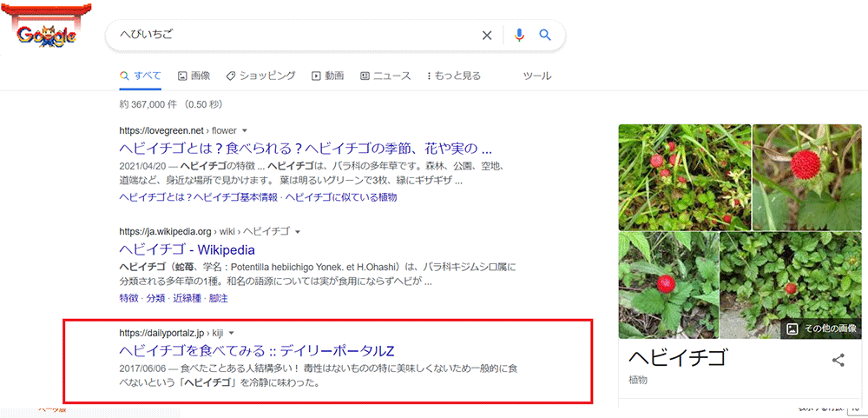Image resolution: width=868 pixels, height=418 pixels.
Task: Click その他の画像 to see more images
Action: pyautogui.click(x=821, y=328)
